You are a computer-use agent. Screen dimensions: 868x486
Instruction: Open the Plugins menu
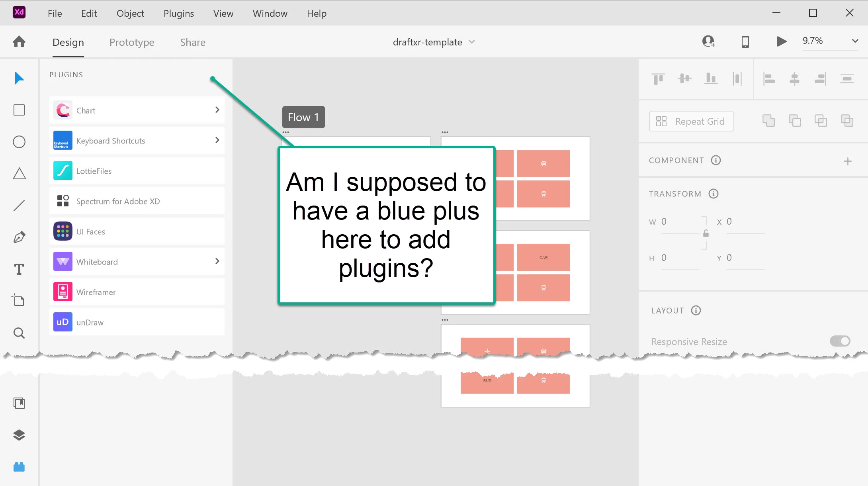pos(178,14)
